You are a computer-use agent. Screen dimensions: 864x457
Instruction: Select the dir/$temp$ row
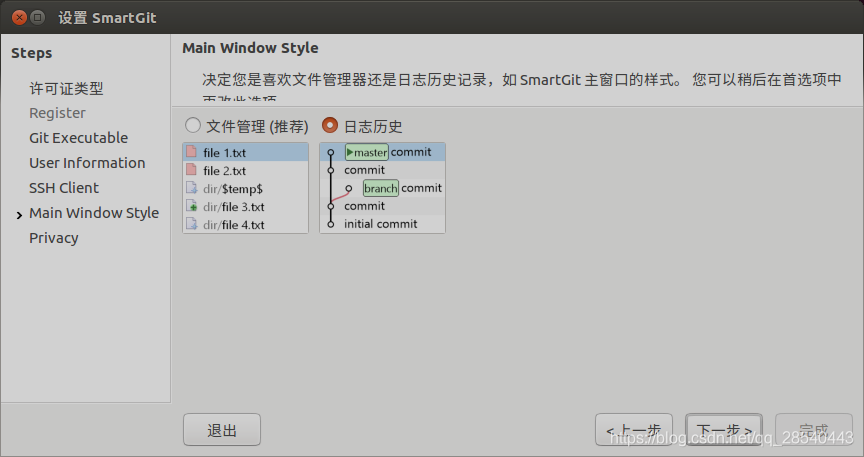[x=246, y=189]
